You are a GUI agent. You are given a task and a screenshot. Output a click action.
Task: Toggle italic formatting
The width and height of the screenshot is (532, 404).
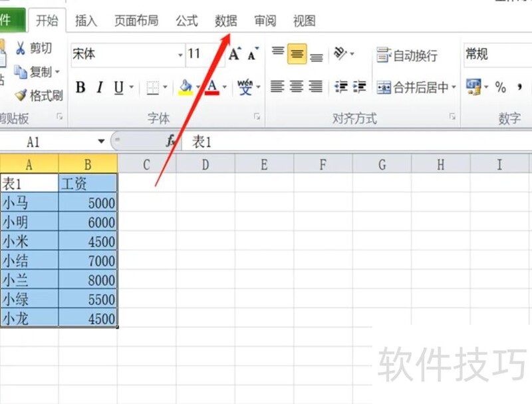tap(100, 88)
